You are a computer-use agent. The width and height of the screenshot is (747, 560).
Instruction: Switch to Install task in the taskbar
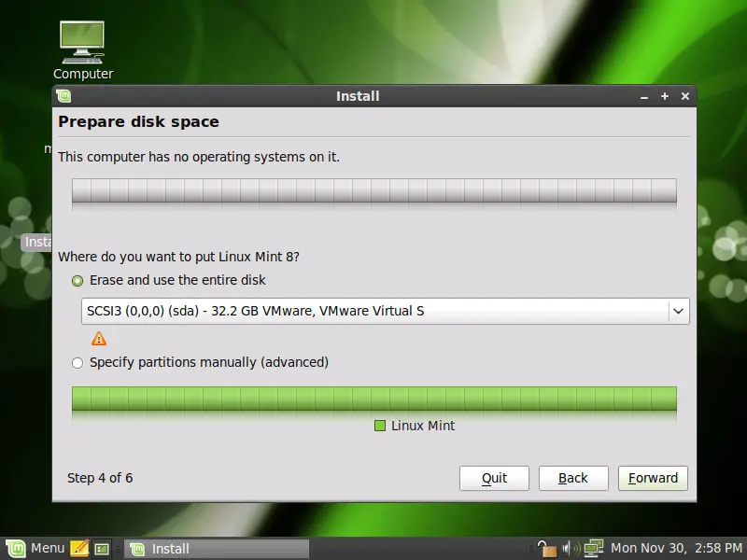coord(217,549)
